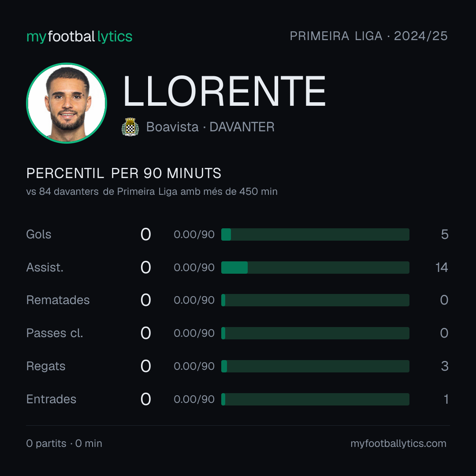476x476 pixels.
Task: Click the myfootballytics logo
Action: tap(79, 37)
